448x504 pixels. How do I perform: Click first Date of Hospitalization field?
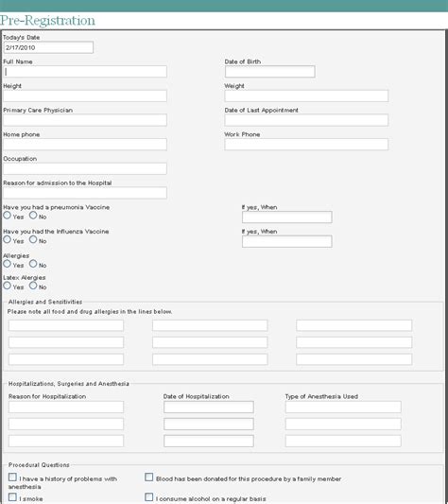pyautogui.click(x=209, y=407)
